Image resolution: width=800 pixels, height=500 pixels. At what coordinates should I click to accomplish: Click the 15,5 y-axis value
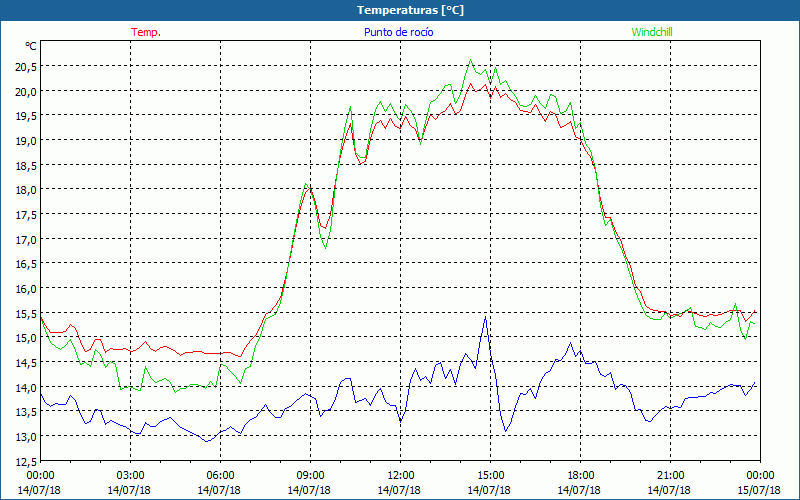[27, 313]
